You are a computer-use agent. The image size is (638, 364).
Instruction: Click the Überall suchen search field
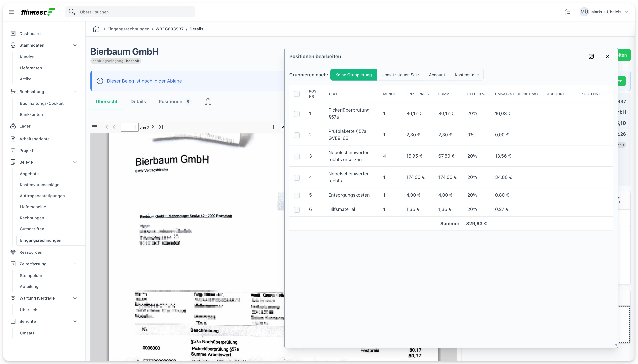[130, 12]
